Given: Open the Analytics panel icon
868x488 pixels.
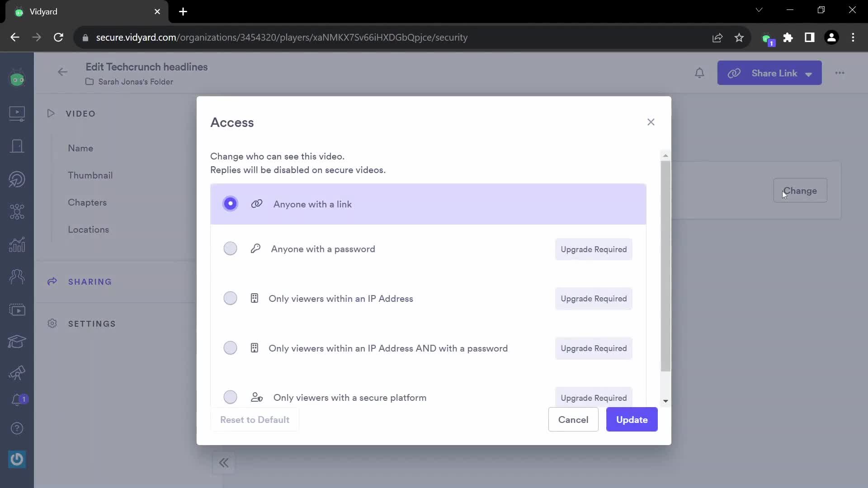Looking at the screenshot, I should (x=17, y=244).
